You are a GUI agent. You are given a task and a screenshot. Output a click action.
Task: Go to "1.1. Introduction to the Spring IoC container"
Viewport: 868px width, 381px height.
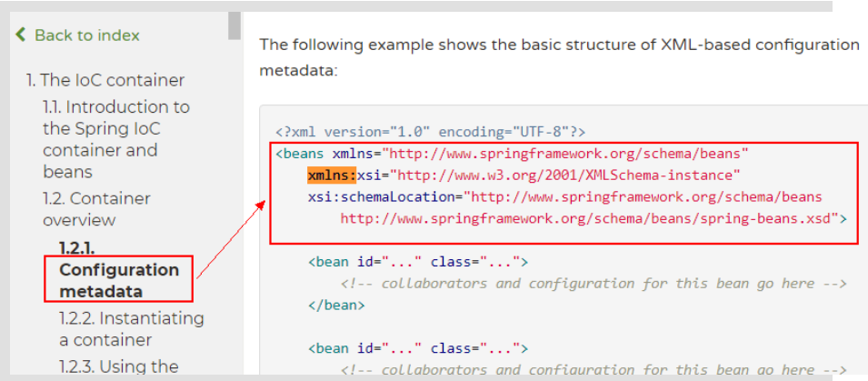[x=115, y=128]
